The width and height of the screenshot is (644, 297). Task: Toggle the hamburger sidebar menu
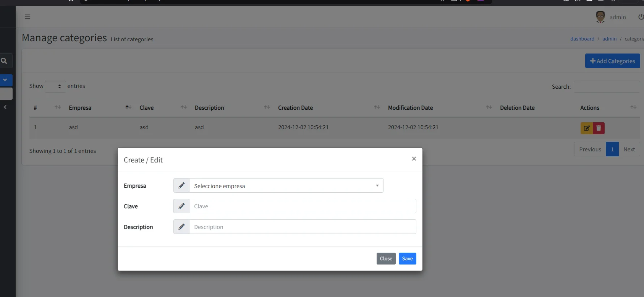pos(28,17)
